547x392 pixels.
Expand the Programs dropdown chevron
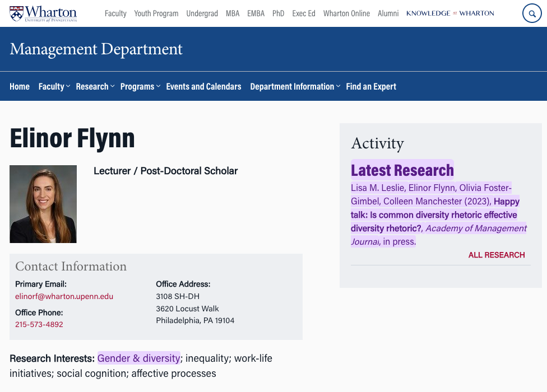point(158,86)
